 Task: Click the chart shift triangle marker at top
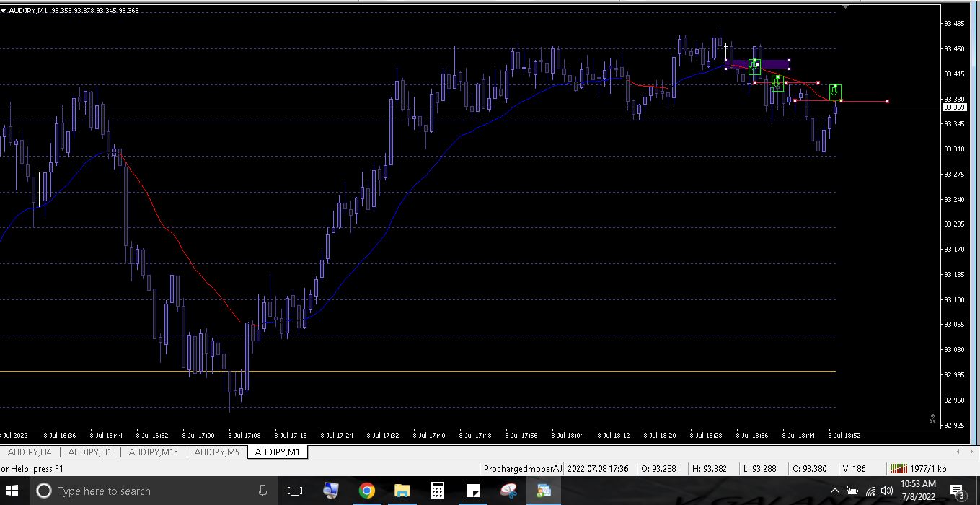[847, 6]
